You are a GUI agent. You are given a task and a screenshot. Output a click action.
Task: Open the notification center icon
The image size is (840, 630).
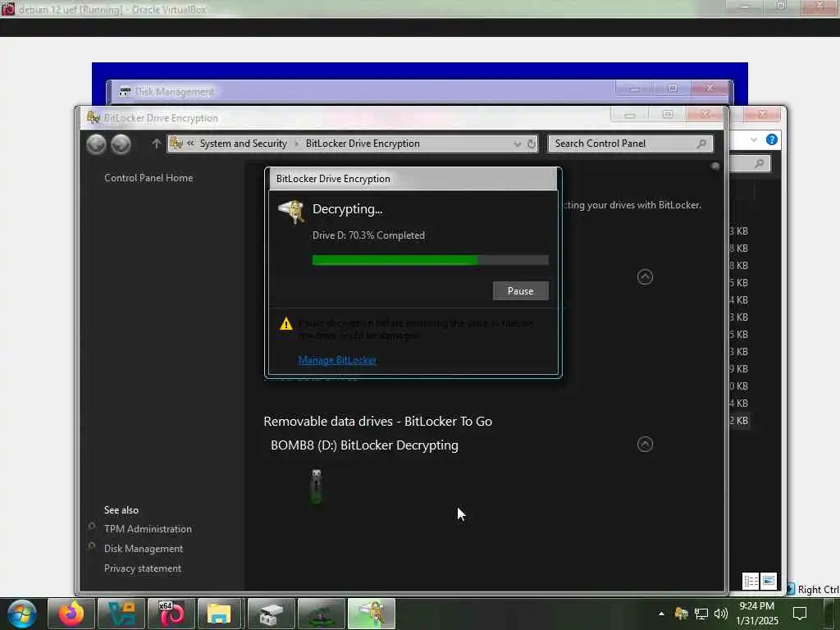800,614
